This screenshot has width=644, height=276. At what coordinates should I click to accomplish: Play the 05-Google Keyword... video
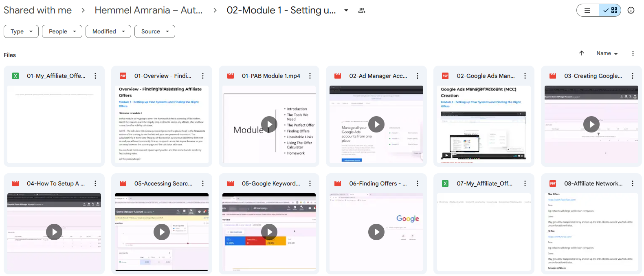point(269,232)
